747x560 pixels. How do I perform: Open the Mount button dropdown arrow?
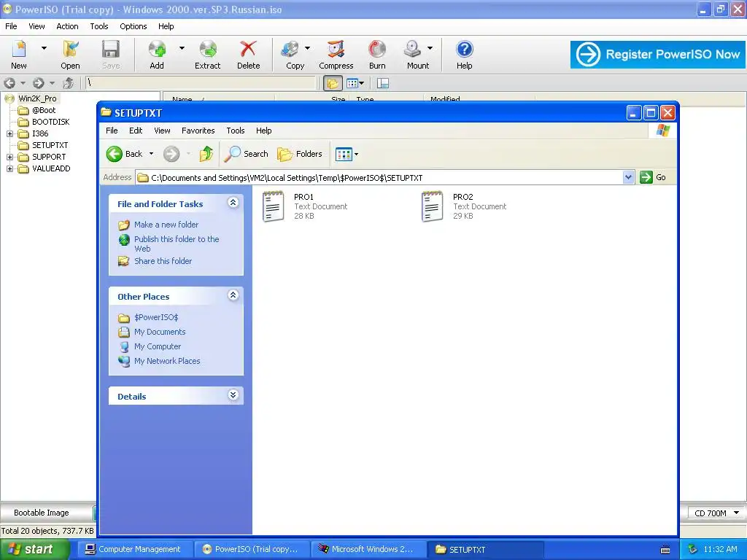click(430, 48)
